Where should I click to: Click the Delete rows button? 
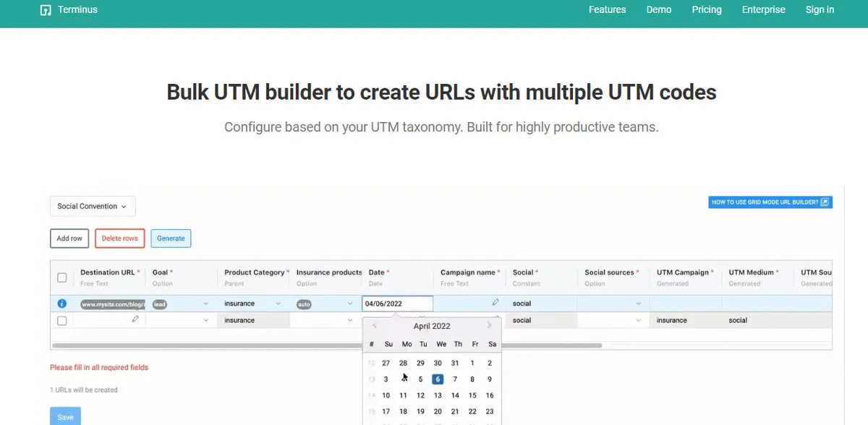119,238
